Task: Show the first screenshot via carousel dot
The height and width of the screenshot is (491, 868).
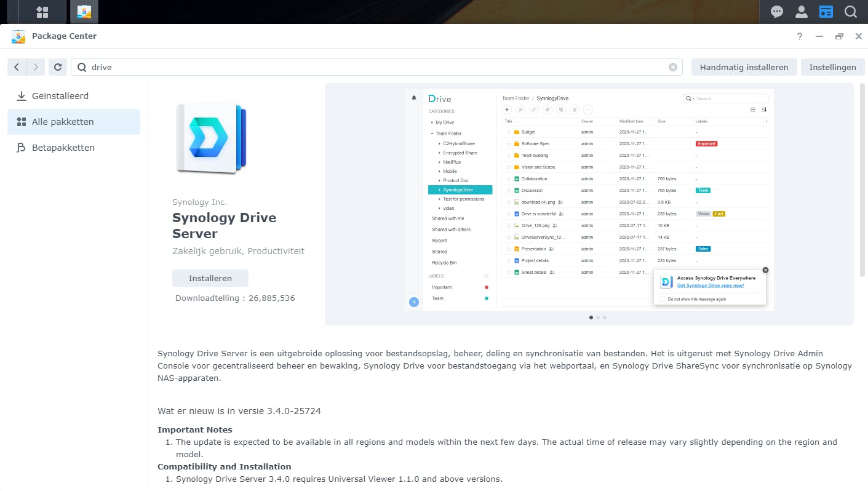Action: pyautogui.click(x=591, y=317)
